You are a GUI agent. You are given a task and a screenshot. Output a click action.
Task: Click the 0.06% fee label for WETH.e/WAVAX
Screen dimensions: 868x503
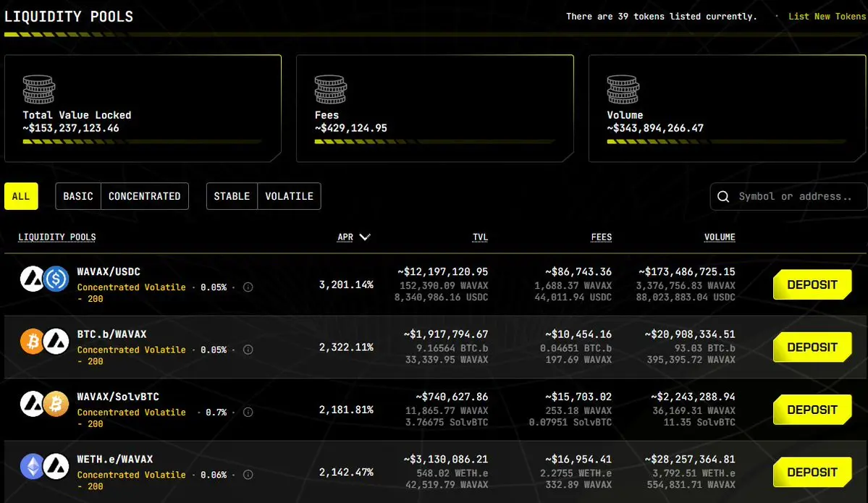pyautogui.click(x=214, y=475)
